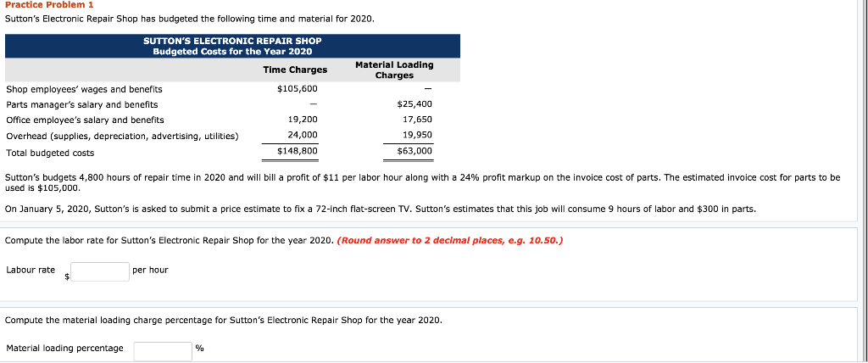Click the $148,800 total time charges
The image size is (868, 363).
pos(298,151)
